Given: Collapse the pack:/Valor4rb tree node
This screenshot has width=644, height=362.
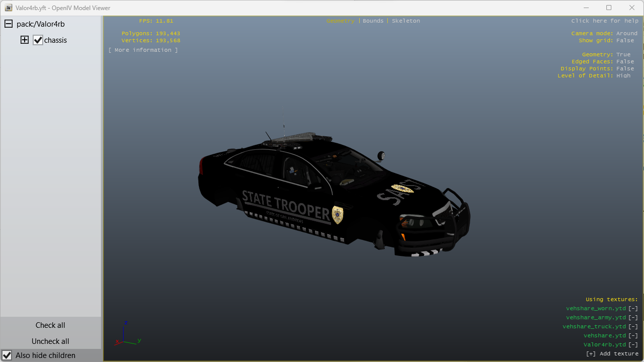Looking at the screenshot, I should click(x=9, y=24).
